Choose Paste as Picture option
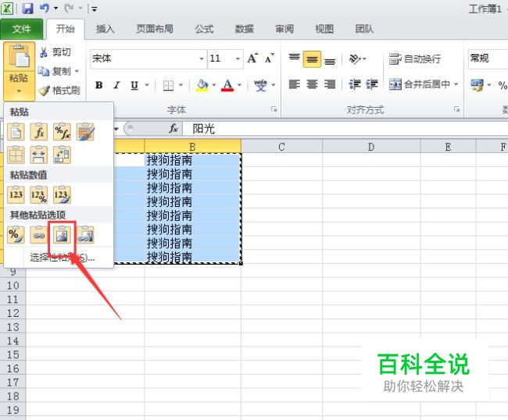 (x=63, y=235)
